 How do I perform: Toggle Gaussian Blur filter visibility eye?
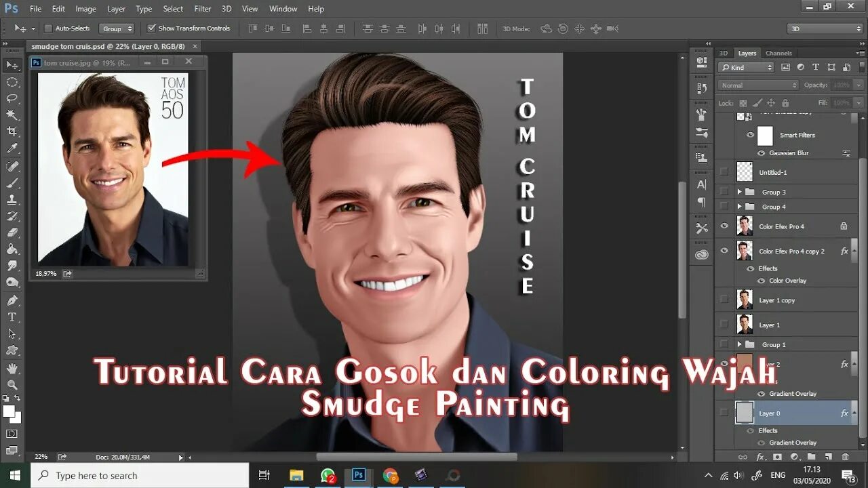pyautogui.click(x=761, y=153)
